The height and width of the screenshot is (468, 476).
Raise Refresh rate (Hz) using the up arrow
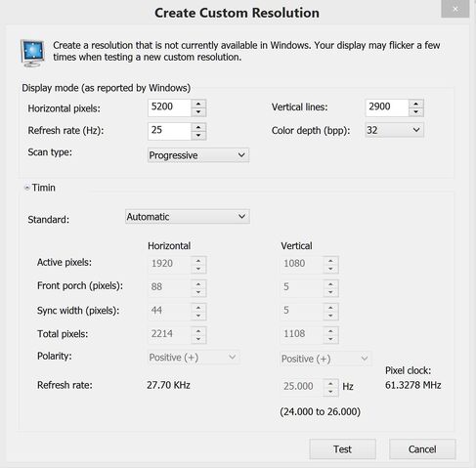(198, 127)
